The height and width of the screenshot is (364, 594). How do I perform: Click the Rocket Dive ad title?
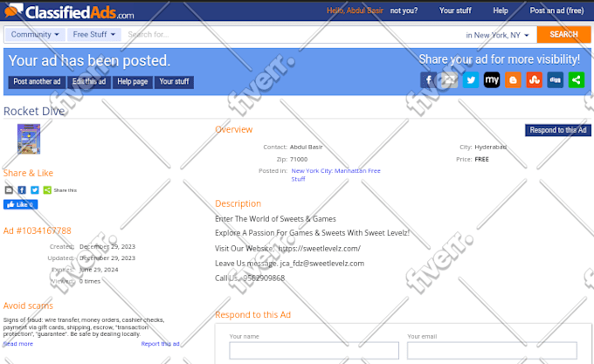(x=34, y=111)
